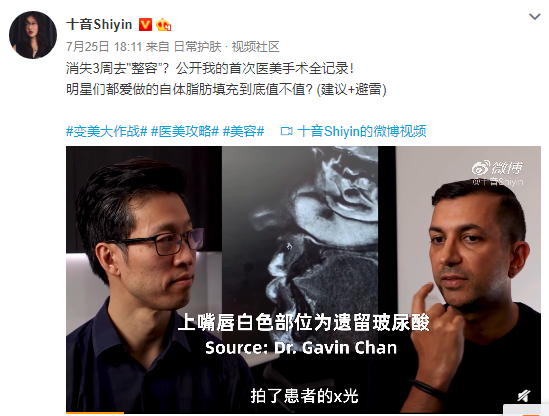Unmute the video with the speaker icon

pyautogui.click(x=523, y=396)
